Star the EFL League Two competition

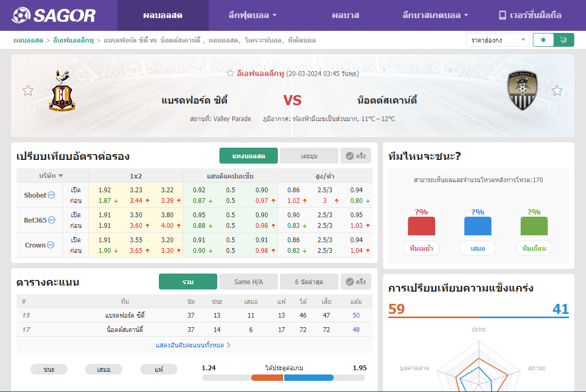[x=230, y=73]
